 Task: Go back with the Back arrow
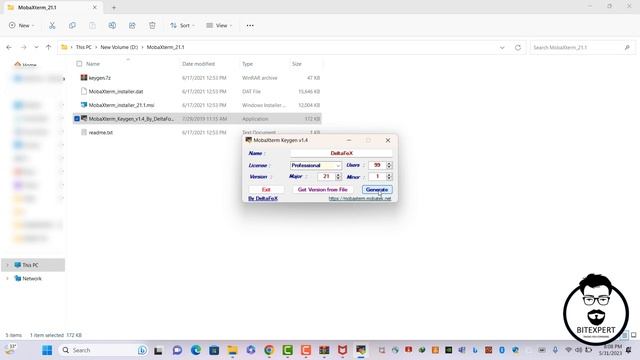(9, 47)
